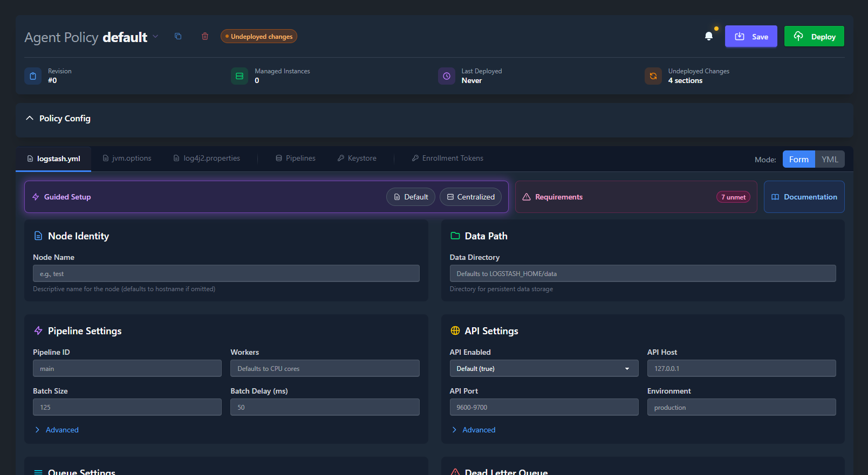Open the logstash.yml tab
Image resolution: width=868 pixels, height=475 pixels.
click(53, 159)
